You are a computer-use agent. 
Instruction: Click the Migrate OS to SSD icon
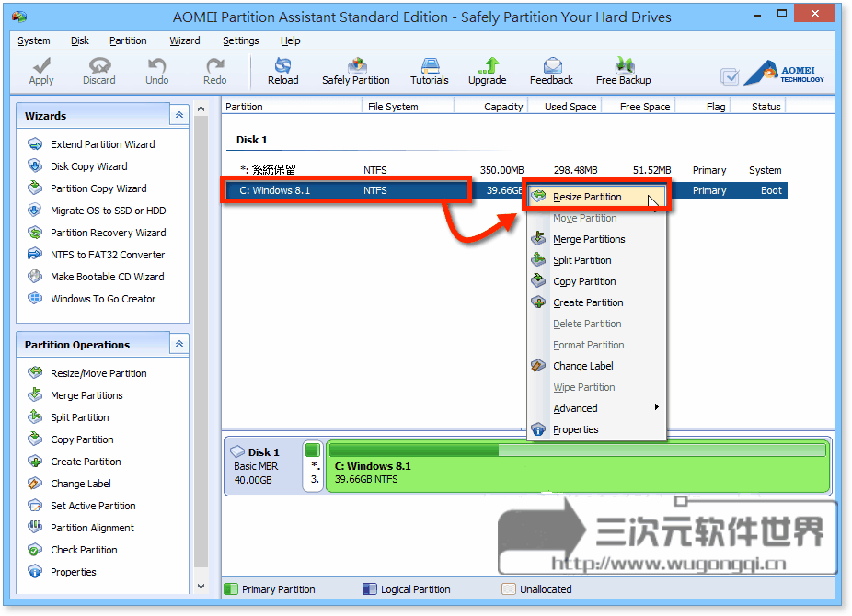click(35, 211)
